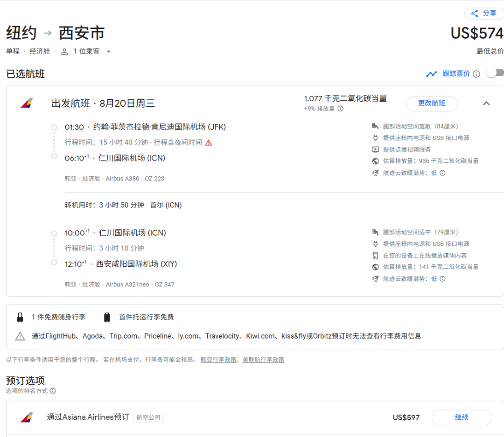This screenshot has height=437, width=504.
Task: Collapse the selected flight details chevron
Action: tap(486, 104)
